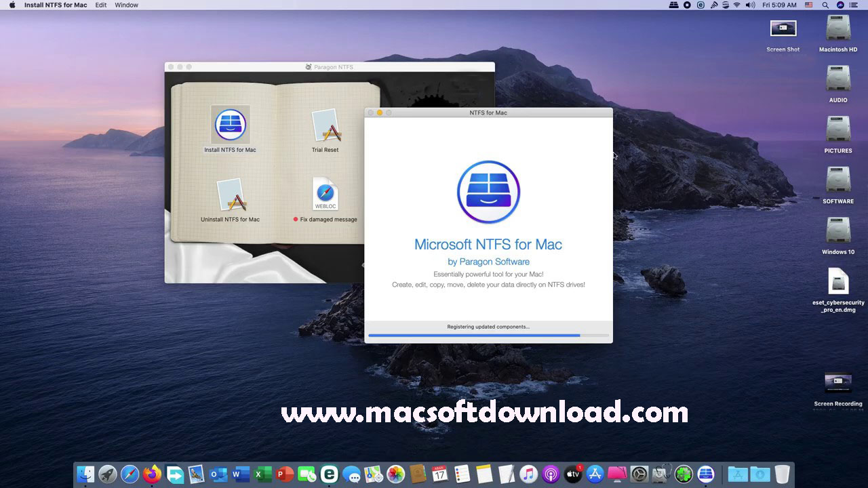Open Messages in the Dock
Screen dimensions: 868x488
coord(351,474)
